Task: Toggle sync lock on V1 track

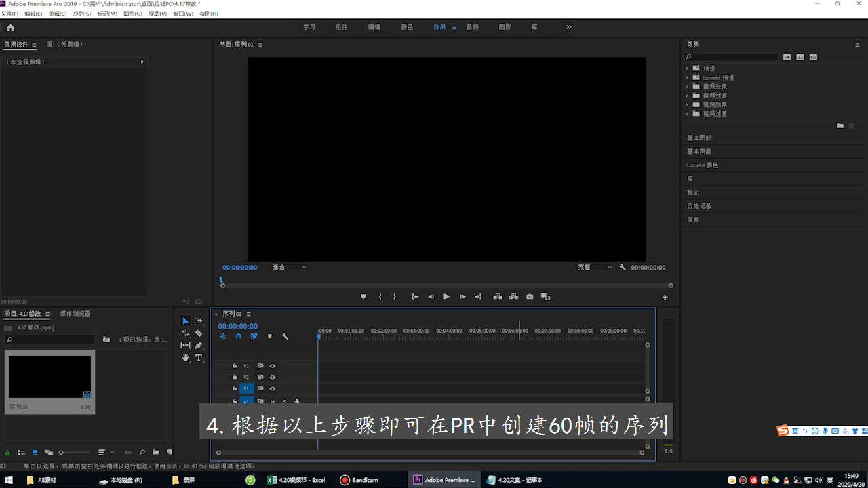Action: pos(260,389)
